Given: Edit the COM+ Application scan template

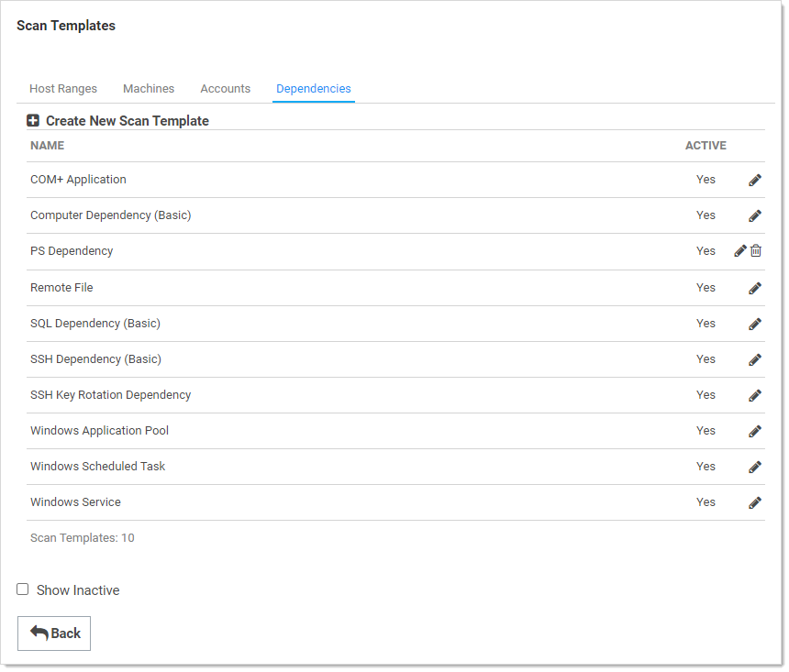Looking at the screenshot, I should click(755, 181).
